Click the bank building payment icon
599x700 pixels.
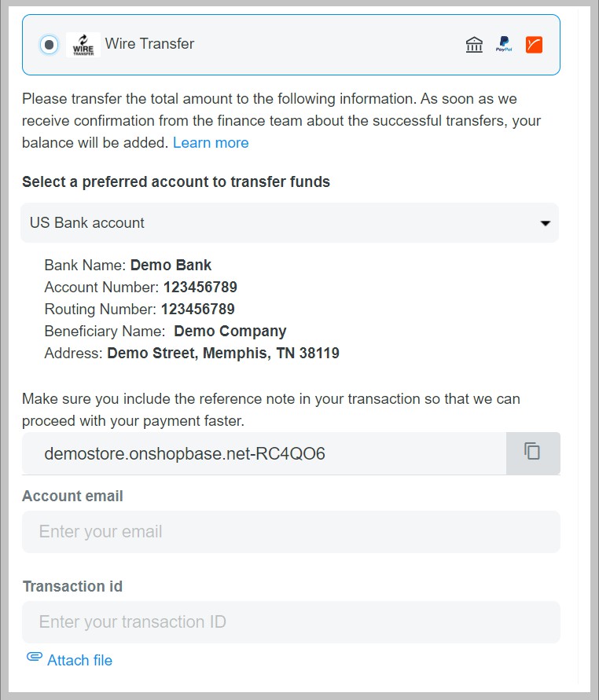(474, 45)
